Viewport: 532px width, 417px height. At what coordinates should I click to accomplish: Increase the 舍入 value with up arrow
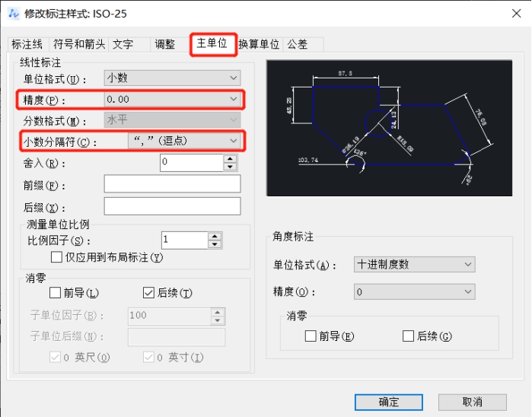tap(231, 158)
